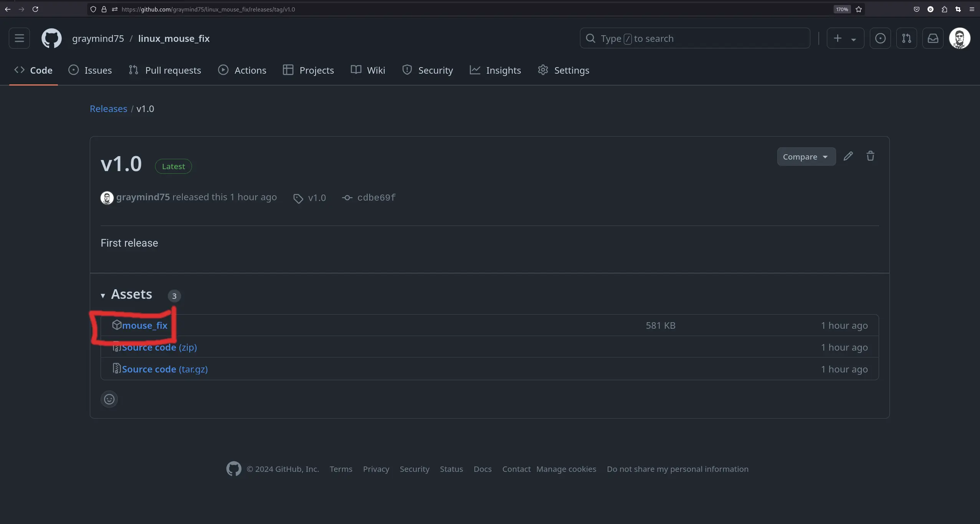Go back via the Releases breadcrumb
980x524 pixels.
click(x=109, y=109)
